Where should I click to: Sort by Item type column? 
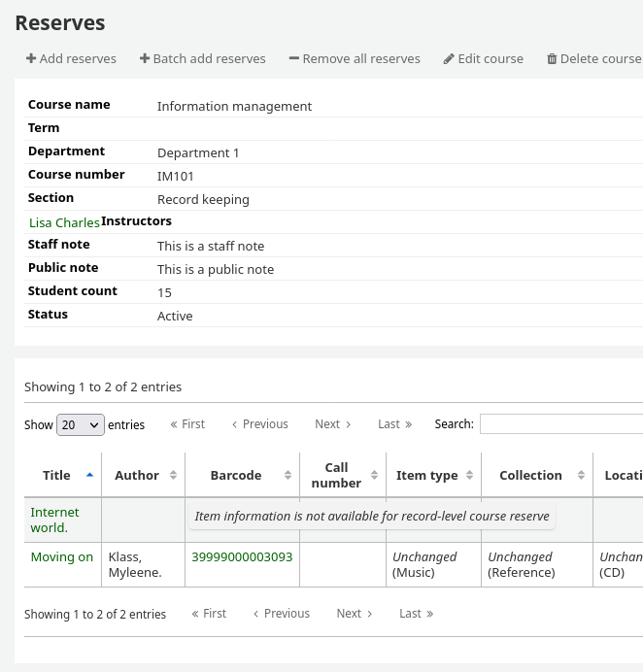pos(433,475)
